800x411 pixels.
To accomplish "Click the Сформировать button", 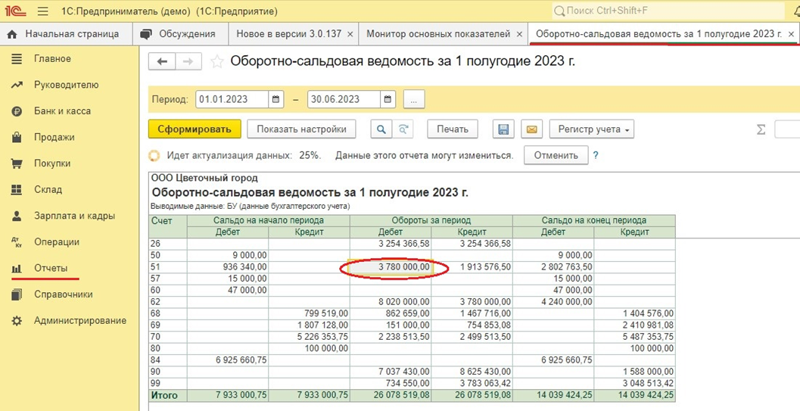I will pyautogui.click(x=194, y=130).
